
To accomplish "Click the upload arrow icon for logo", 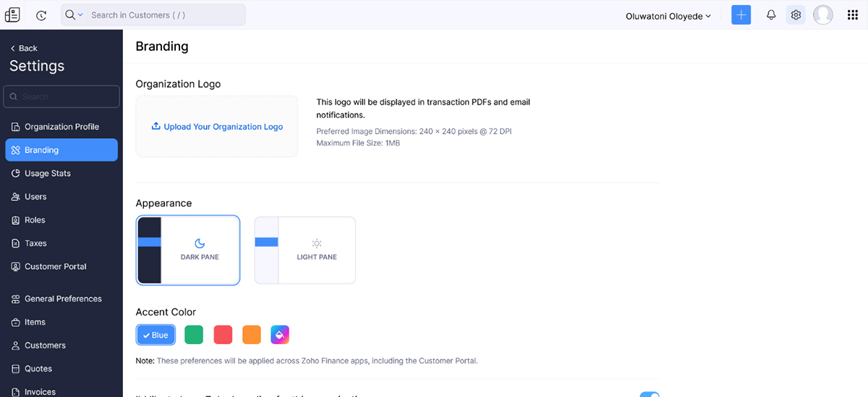I will pyautogui.click(x=156, y=126).
